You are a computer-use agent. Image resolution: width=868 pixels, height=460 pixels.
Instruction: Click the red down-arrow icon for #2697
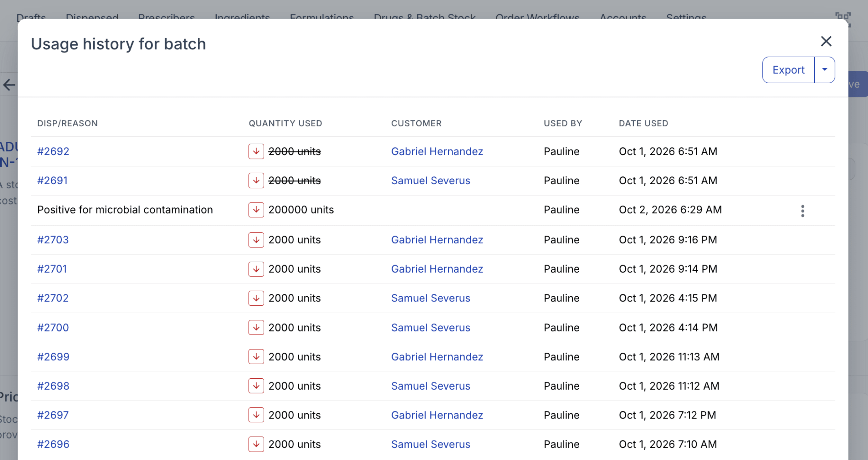(256, 415)
